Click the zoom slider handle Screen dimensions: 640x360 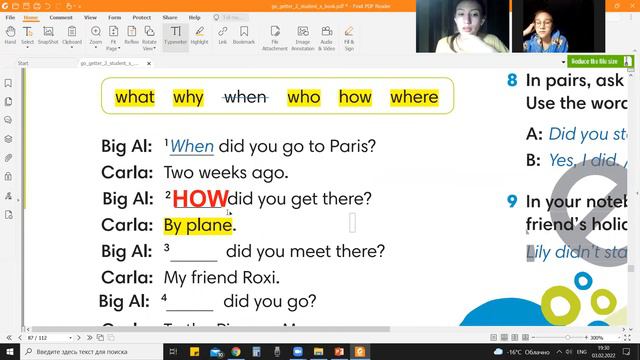(567, 338)
